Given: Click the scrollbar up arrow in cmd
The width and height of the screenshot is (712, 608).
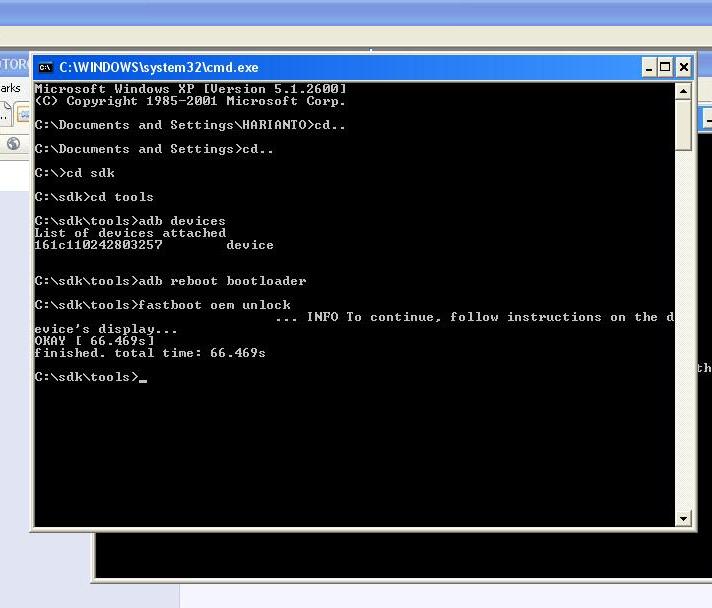Looking at the screenshot, I should pyautogui.click(x=684, y=91).
